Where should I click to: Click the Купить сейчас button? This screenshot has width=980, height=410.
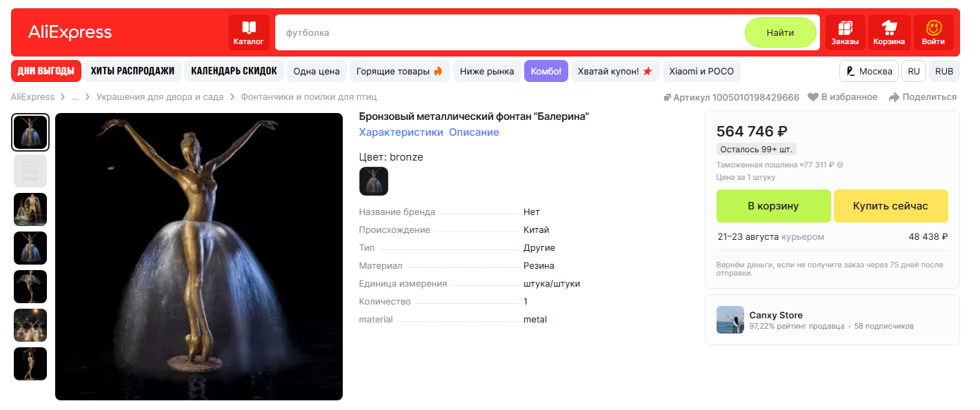[x=890, y=206]
